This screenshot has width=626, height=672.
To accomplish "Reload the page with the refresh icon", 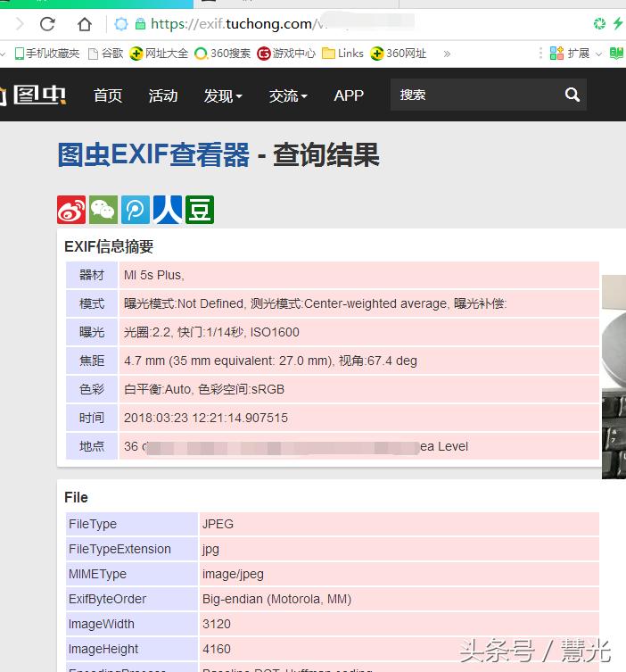I will coord(47,24).
